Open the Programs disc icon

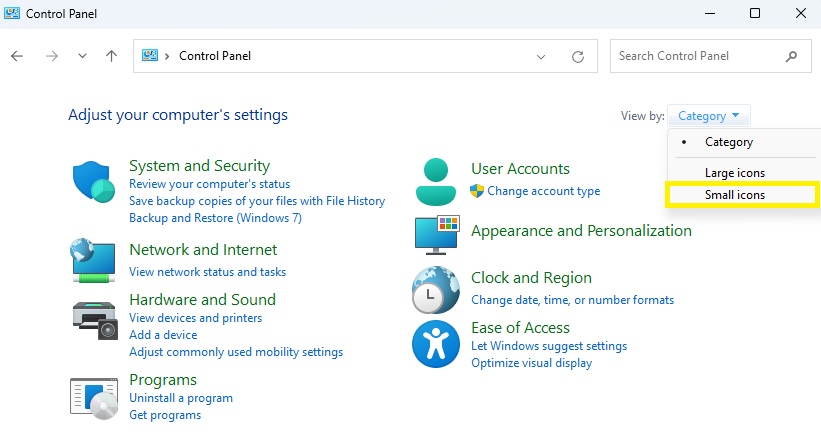pos(94,398)
